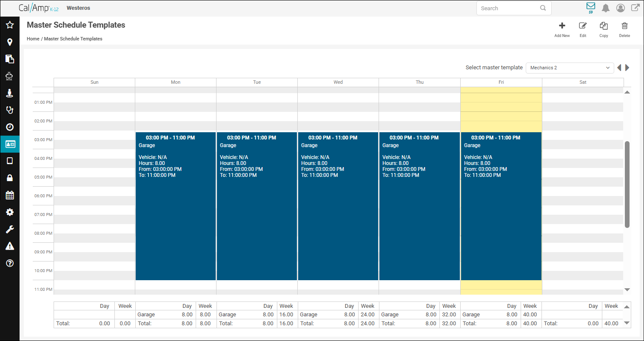Open the Favorites star icon in sidebar

tap(10, 25)
